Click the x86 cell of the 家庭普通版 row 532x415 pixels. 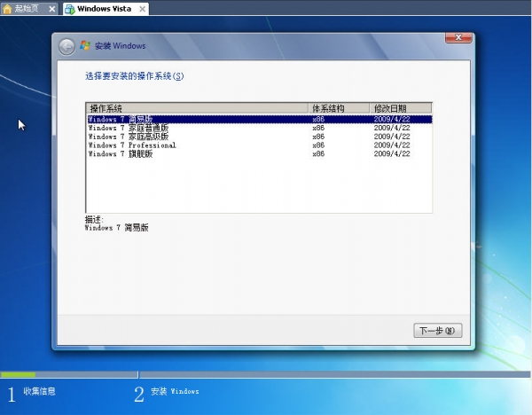click(x=318, y=128)
